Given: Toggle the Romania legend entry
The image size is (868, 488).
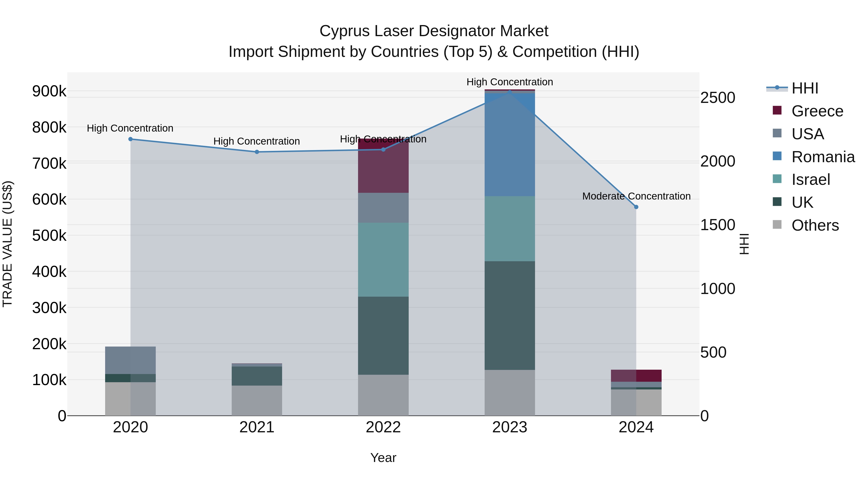Looking at the screenshot, I should 814,157.
